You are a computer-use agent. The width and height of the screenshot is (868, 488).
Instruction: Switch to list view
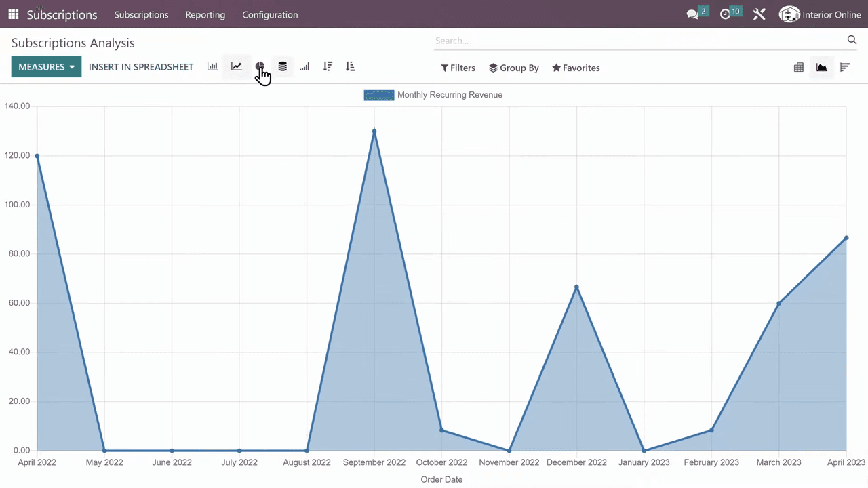[x=844, y=67]
